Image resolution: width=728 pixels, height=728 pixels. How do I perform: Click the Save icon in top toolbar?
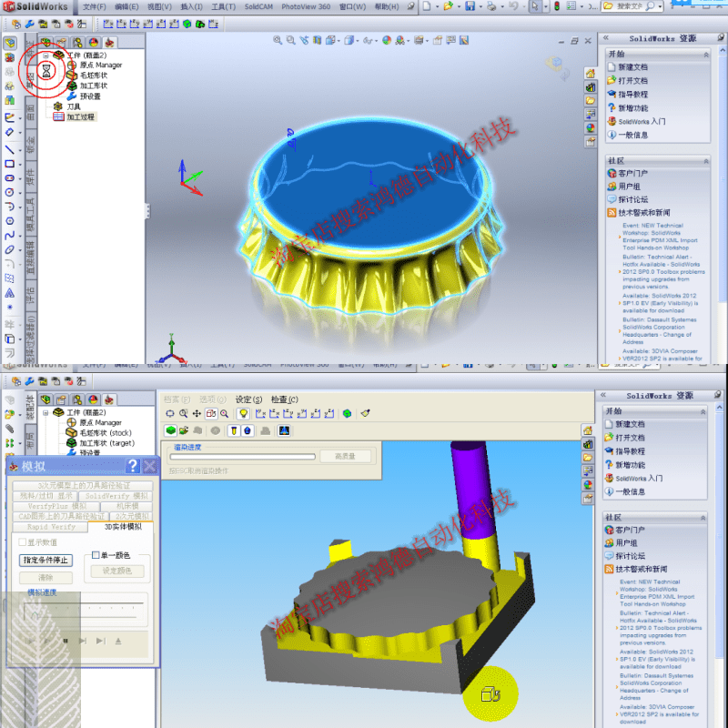470,6
